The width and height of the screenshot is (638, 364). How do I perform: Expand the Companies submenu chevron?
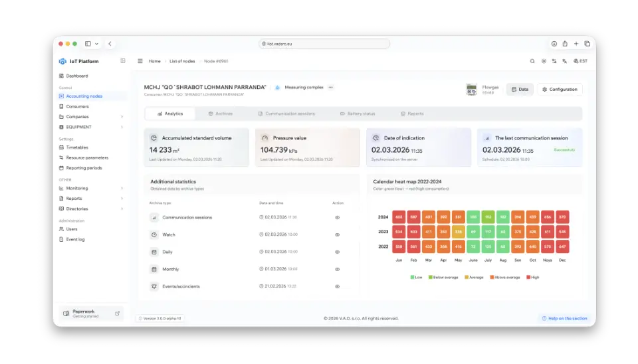point(122,117)
